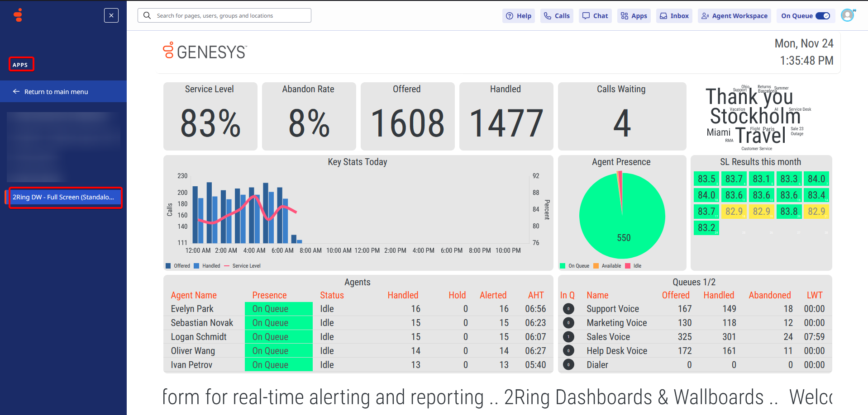Open Agent Workspace
The height and width of the screenshot is (415, 868).
point(734,16)
